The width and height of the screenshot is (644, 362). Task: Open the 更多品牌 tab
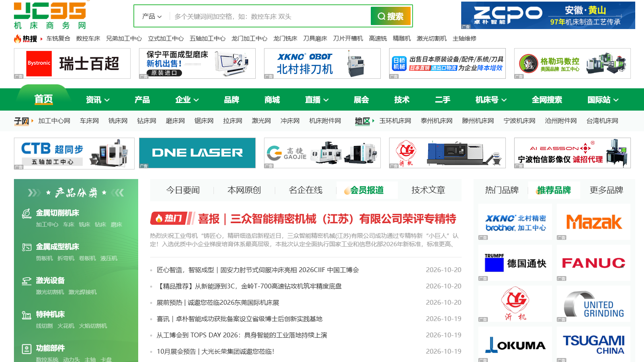pyautogui.click(x=606, y=190)
